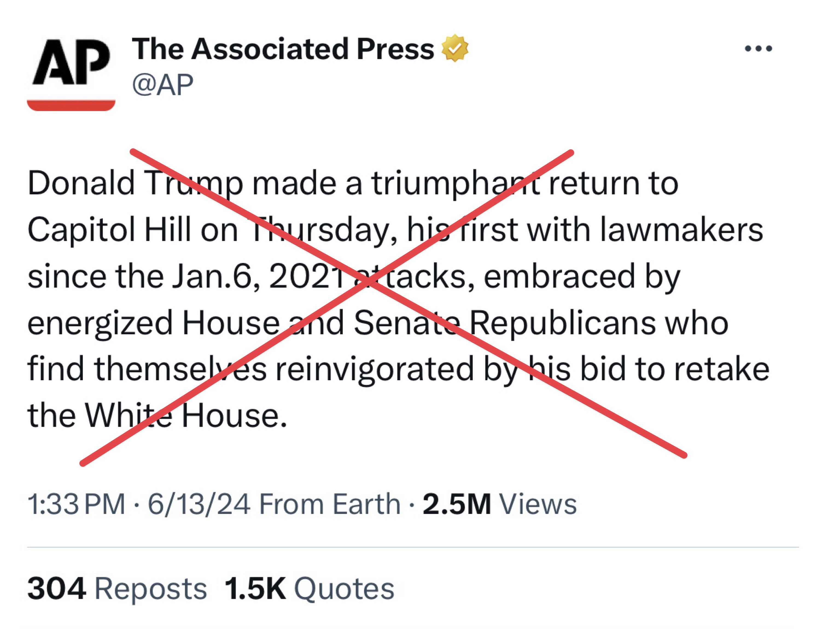Click the 1:33 PM timestamp
Viewport: 840px width, 629px height.
click(76, 504)
